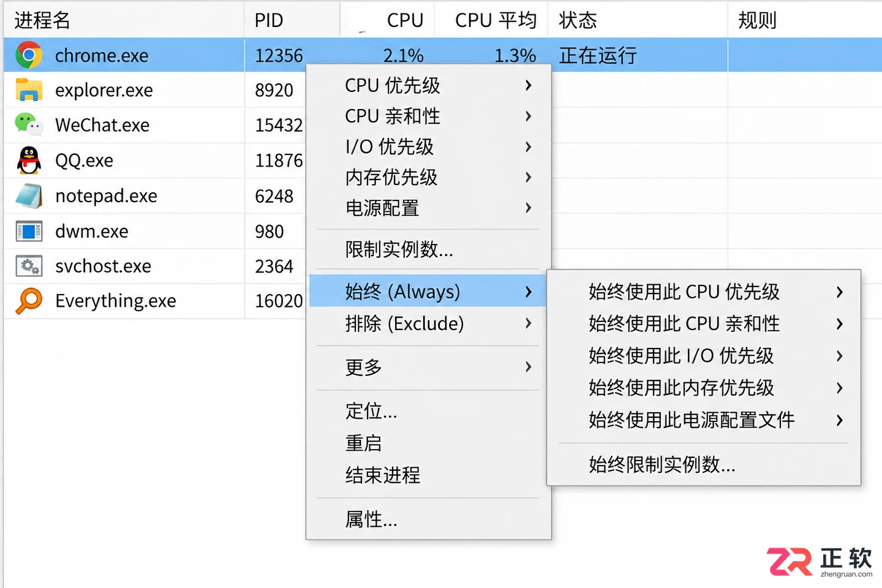Select the QQ.exe process name

pos(85,160)
